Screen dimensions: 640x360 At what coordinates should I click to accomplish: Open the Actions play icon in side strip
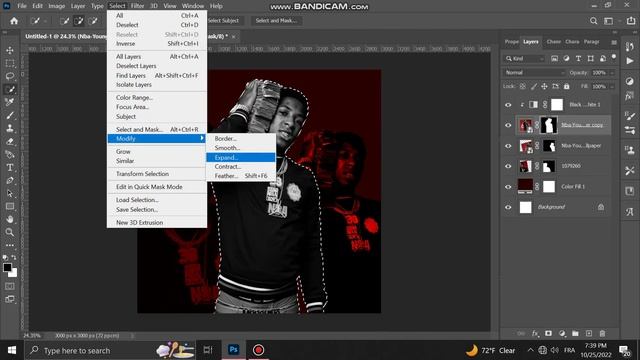point(630,60)
